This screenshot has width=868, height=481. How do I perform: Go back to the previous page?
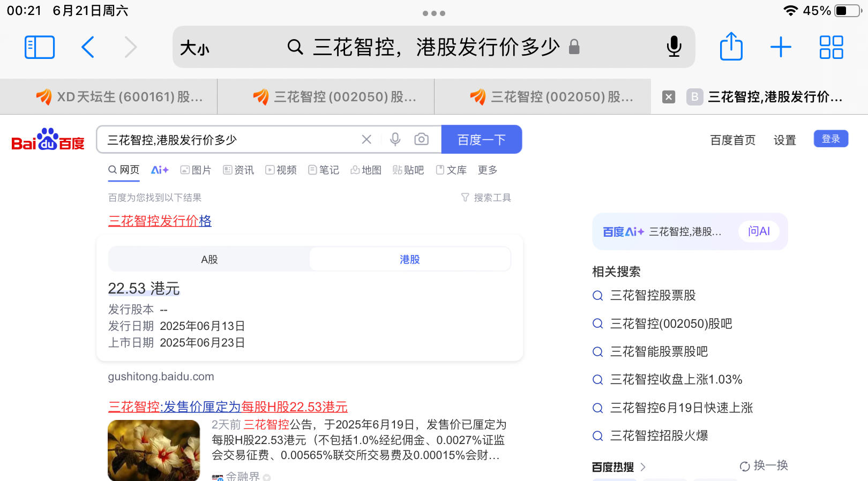(88, 47)
